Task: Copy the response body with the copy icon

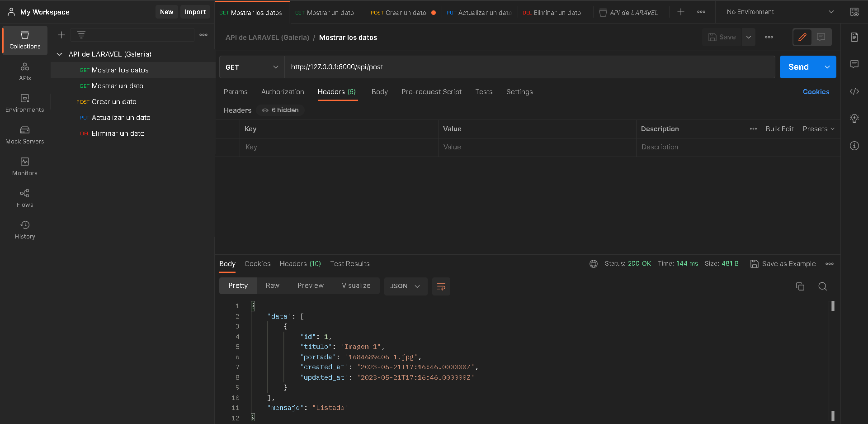Action: (x=800, y=286)
